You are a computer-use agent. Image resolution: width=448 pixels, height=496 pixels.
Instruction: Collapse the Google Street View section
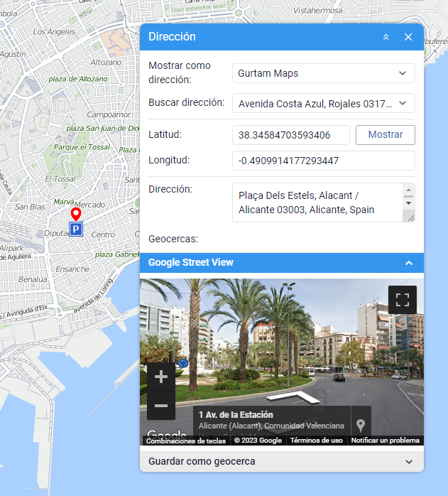point(408,263)
